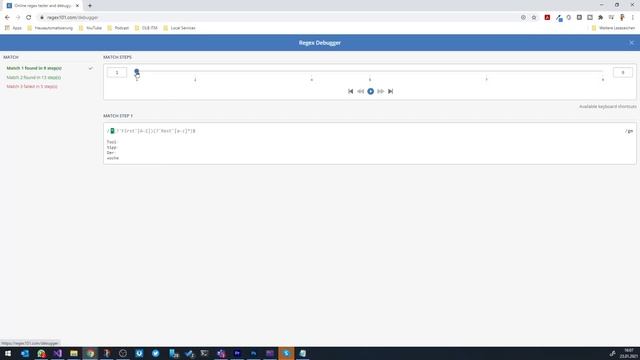
Task: Open the Extensions puzzle icon
Action: [x=600, y=18]
